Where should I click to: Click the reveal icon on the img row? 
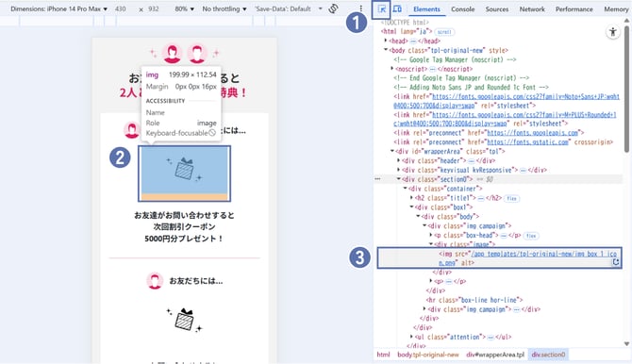pyautogui.click(x=615, y=262)
